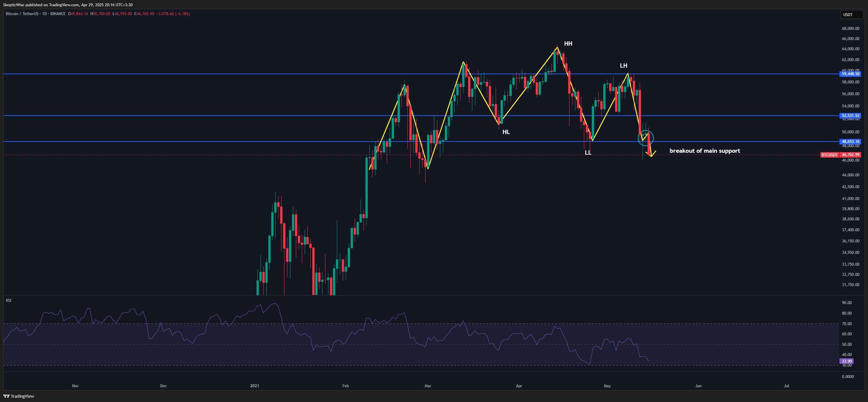Click the RSI indicator label
Viewport: 868px width, 402px height.
point(9,301)
